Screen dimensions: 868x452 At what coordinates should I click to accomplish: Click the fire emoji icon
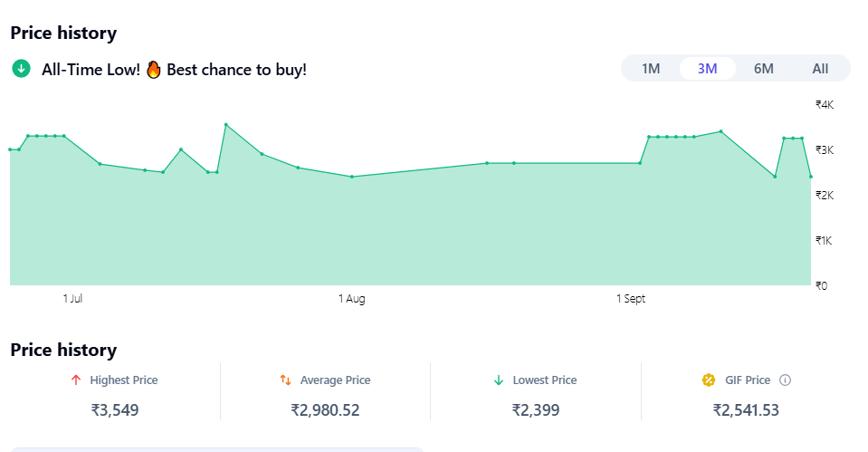(153, 69)
